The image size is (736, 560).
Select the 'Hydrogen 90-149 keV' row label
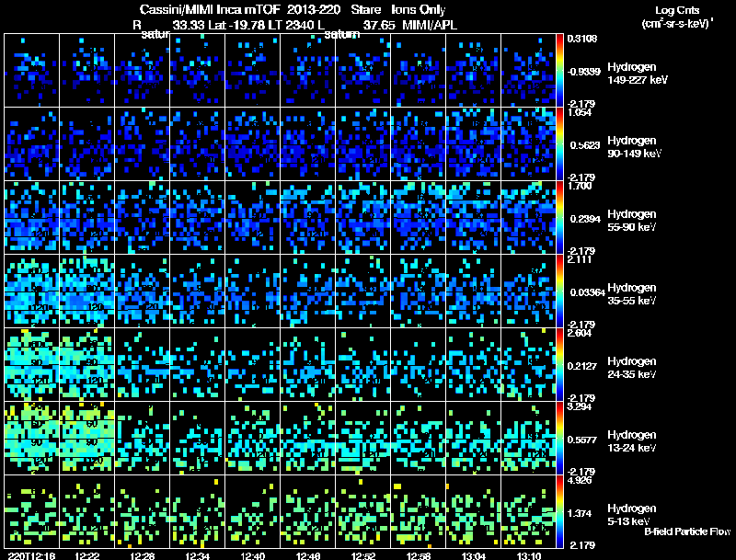click(x=634, y=147)
